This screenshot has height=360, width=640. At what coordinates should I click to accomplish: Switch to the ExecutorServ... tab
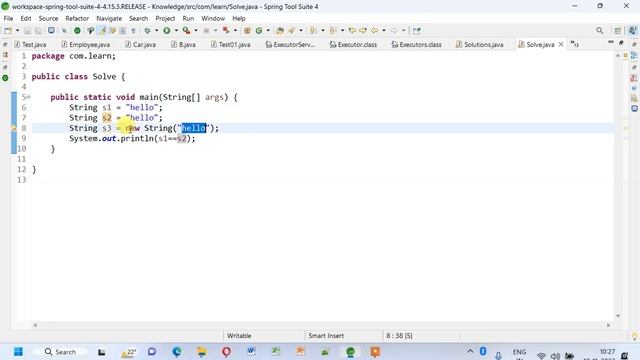coord(290,44)
